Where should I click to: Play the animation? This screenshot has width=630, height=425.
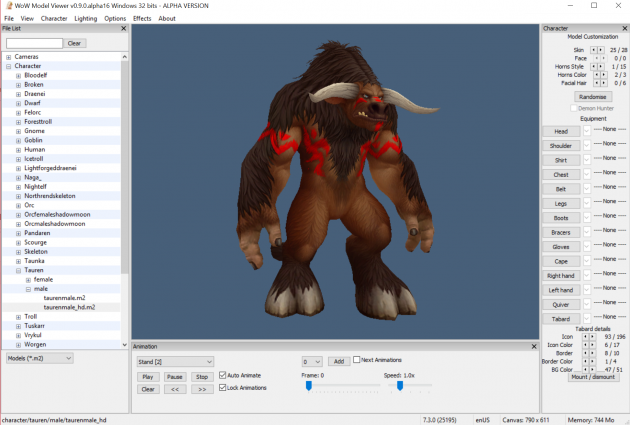point(148,377)
